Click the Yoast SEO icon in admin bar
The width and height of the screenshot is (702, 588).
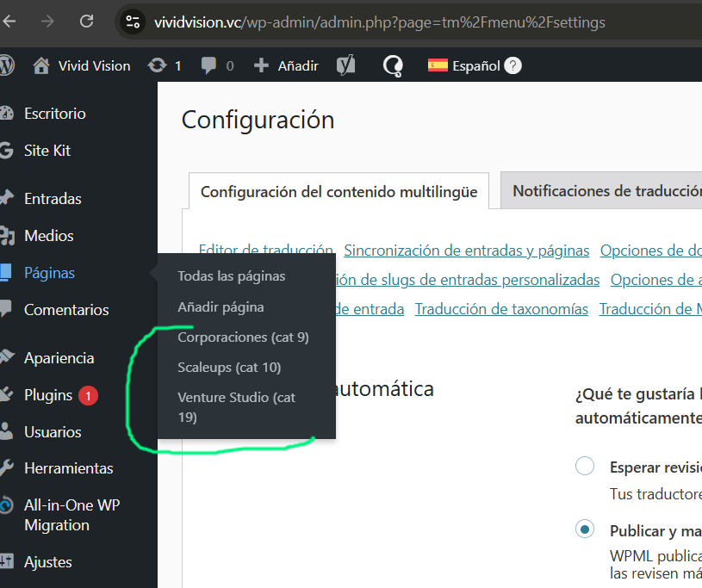click(346, 65)
